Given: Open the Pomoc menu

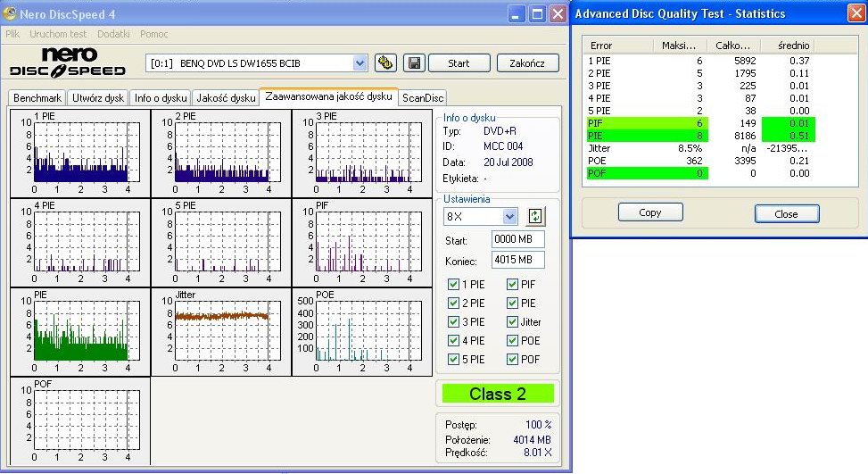Looking at the screenshot, I should coord(154,34).
